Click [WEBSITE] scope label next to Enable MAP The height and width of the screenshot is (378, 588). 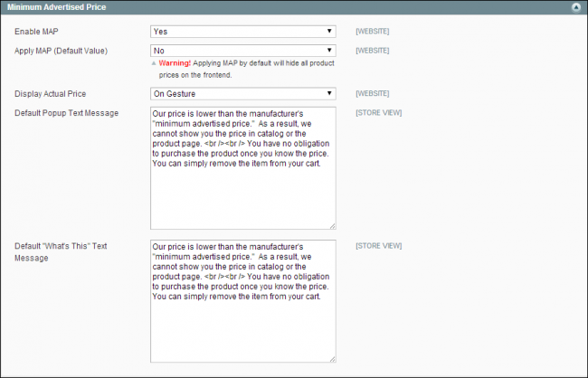(x=373, y=32)
